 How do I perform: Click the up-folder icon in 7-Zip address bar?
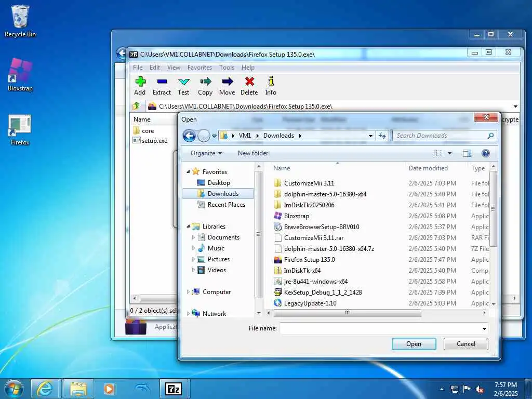pyautogui.click(x=136, y=106)
